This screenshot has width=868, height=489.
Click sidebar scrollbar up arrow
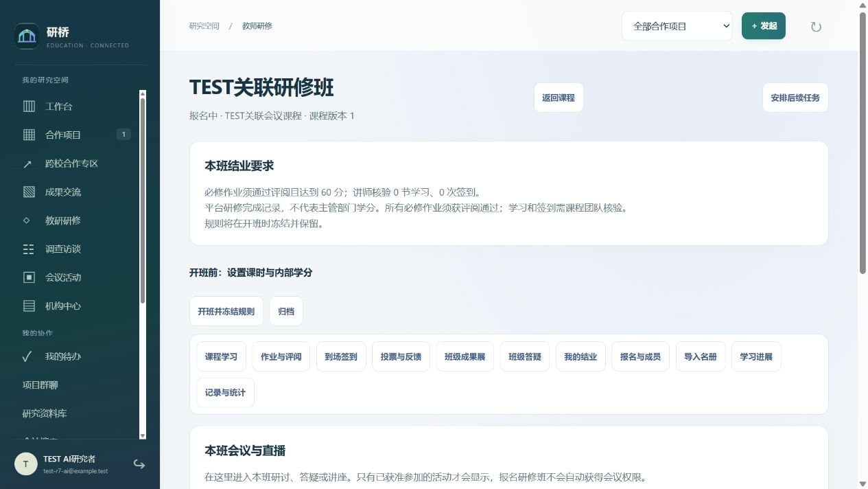click(x=143, y=93)
